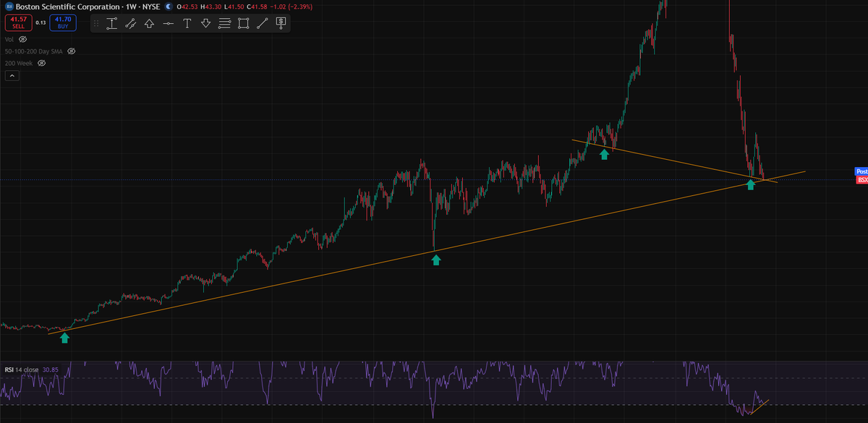The width and height of the screenshot is (868, 423).
Task: Select the dollar-sign price note tool
Action: click(281, 23)
